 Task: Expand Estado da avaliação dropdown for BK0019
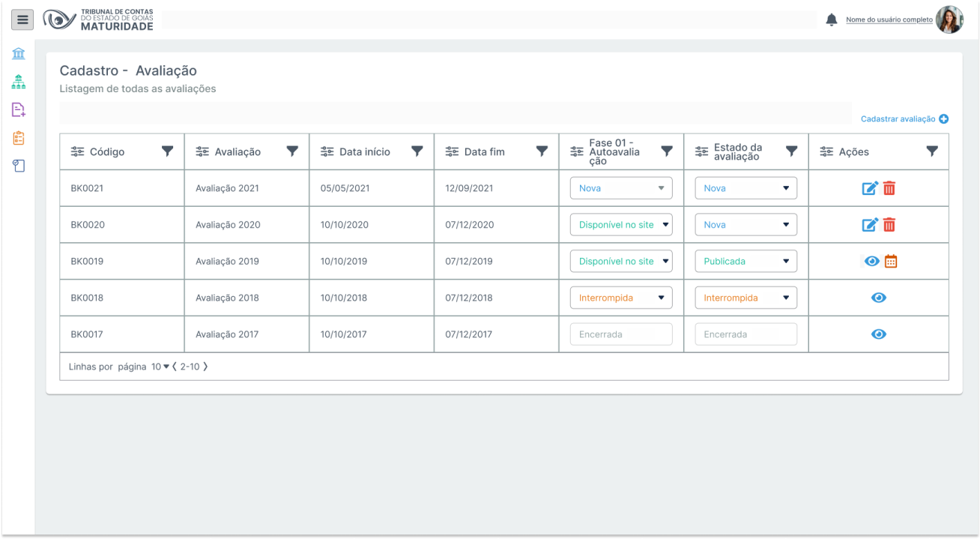pyautogui.click(x=745, y=262)
